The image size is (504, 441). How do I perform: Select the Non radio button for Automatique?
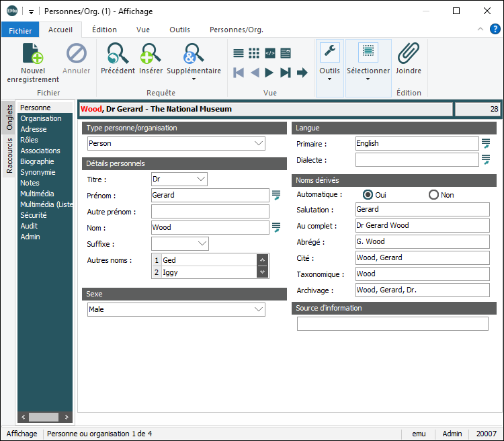tap(433, 195)
